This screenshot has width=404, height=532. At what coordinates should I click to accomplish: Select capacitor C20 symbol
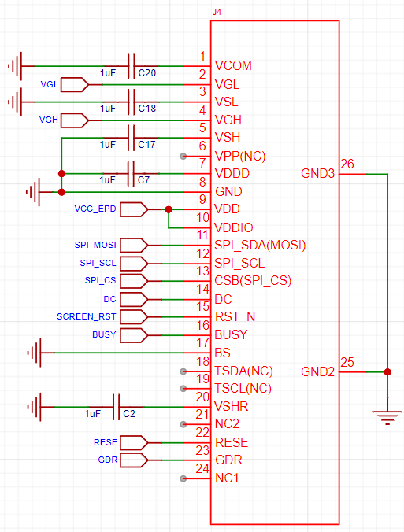click(x=132, y=66)
